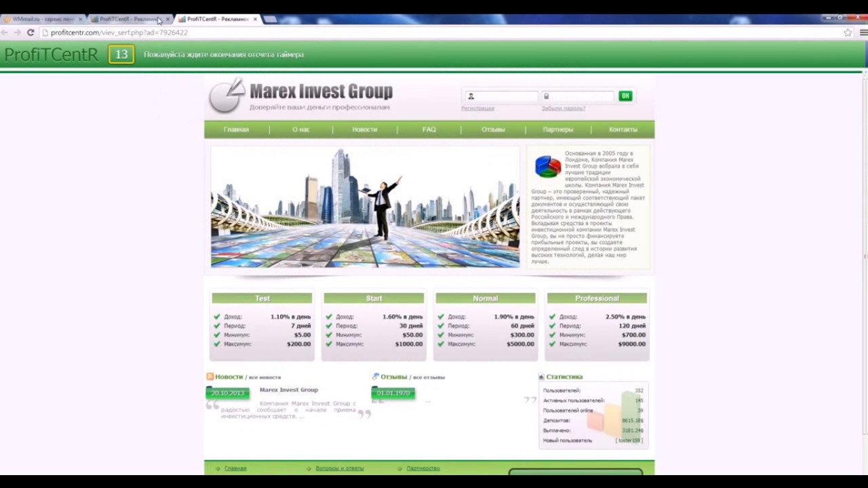The image size is (868, 488).
Task: Open the Chrome menu icon
Action: click(863, 33)
